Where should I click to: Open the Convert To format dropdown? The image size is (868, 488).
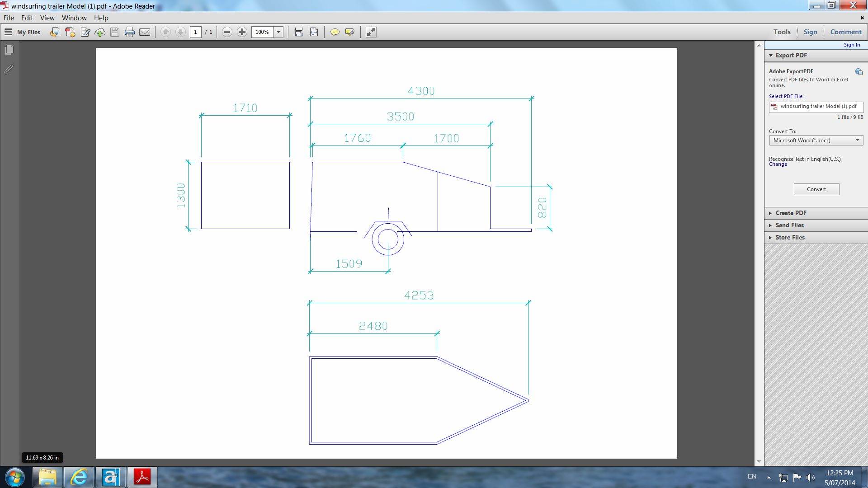pos(857,141)
